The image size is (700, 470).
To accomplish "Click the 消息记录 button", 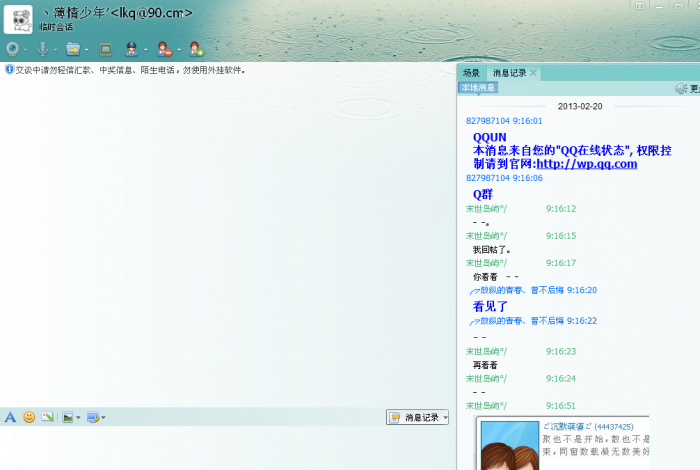I will 415,417.
